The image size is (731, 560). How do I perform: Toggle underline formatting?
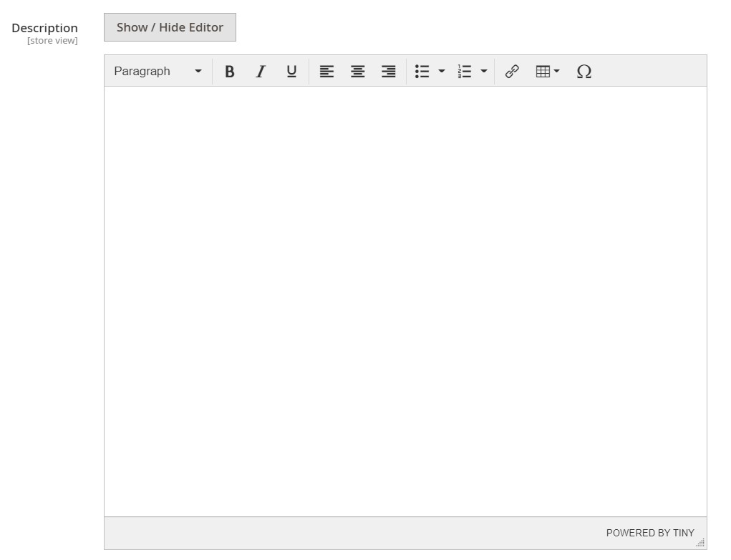pos(291,72)
